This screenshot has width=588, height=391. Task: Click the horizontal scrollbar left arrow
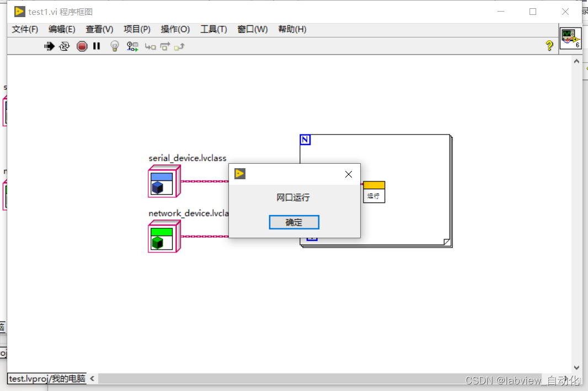[92, 379]
